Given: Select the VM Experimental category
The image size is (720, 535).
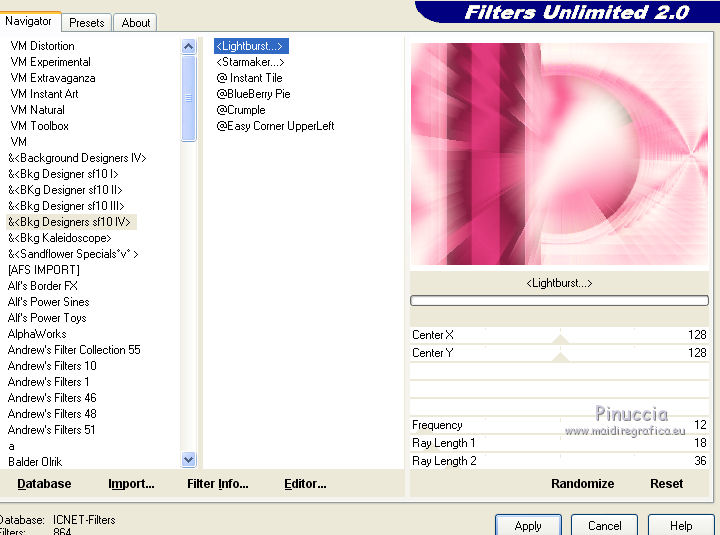Looking at the screenshot, I should (51, 62).
